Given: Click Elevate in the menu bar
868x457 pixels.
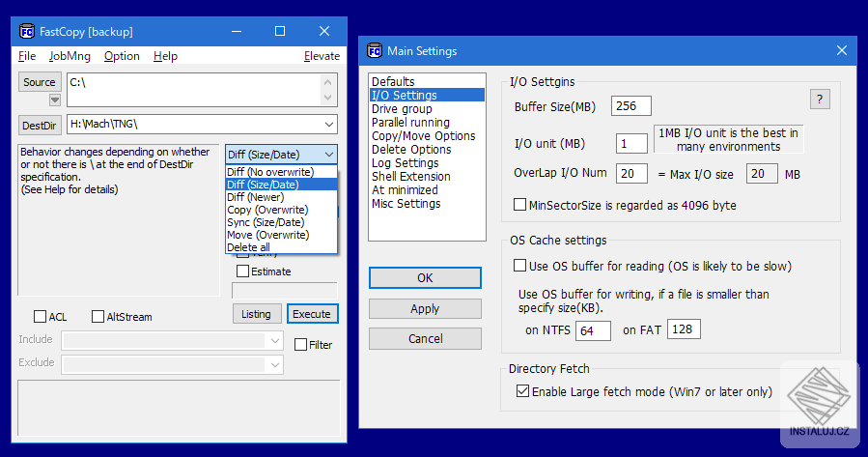Looking at the screenshot, I should click(x=322, y=56).
